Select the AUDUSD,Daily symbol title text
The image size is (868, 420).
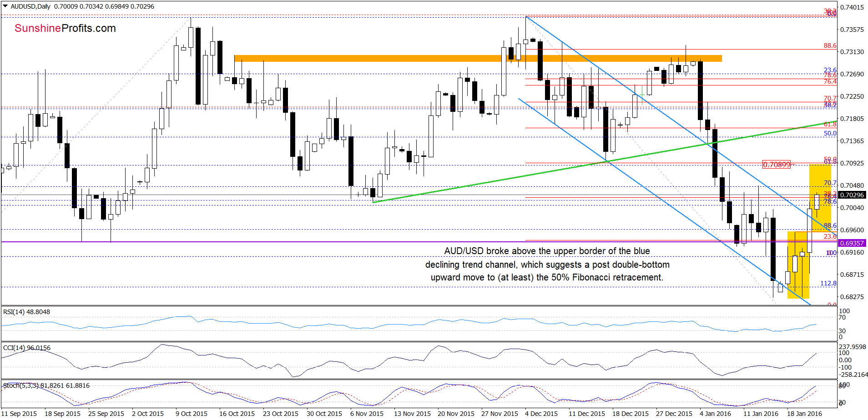30,6
